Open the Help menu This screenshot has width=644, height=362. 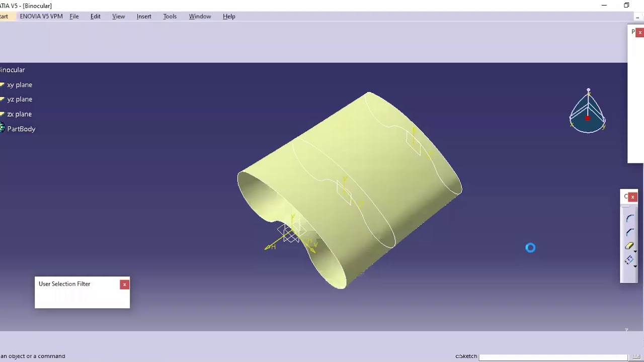tap(229, 16)
